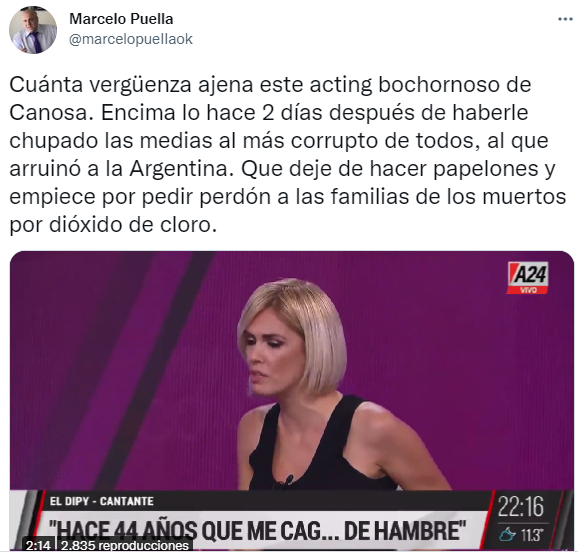Screen dimensions: 578x552
Task: Click the lapel microphone on black top
Action: (x=286, y=480)
